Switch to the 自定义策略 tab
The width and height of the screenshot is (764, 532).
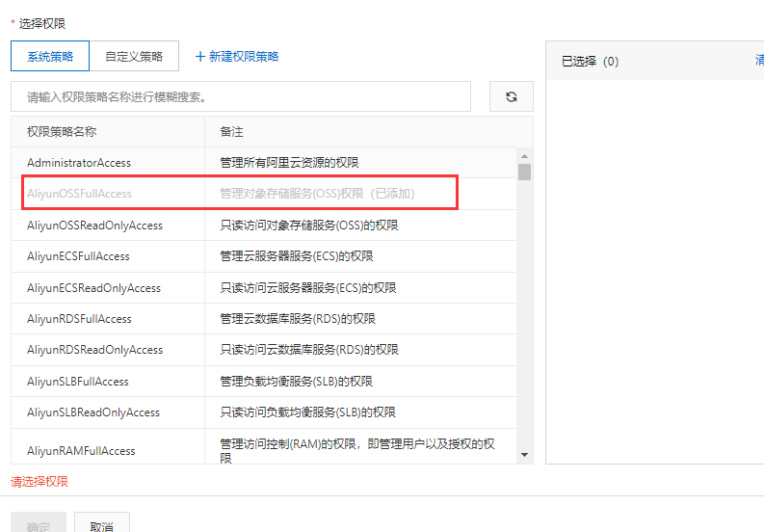pos(134,56)
